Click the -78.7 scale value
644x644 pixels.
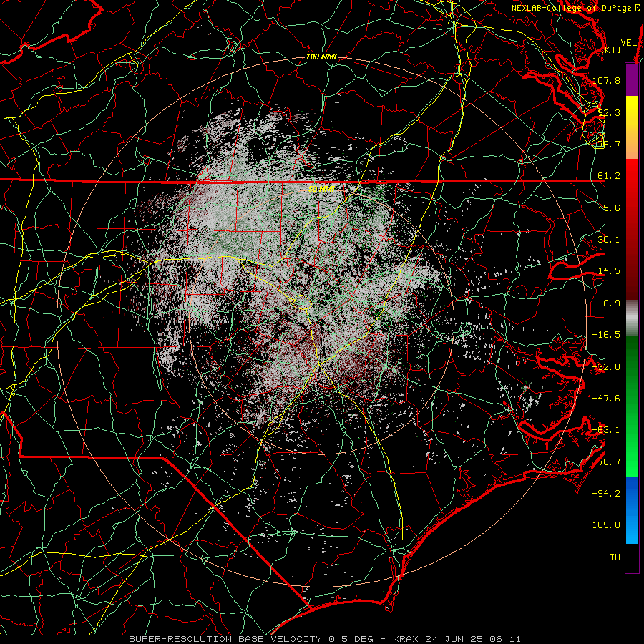coord(606,462)
